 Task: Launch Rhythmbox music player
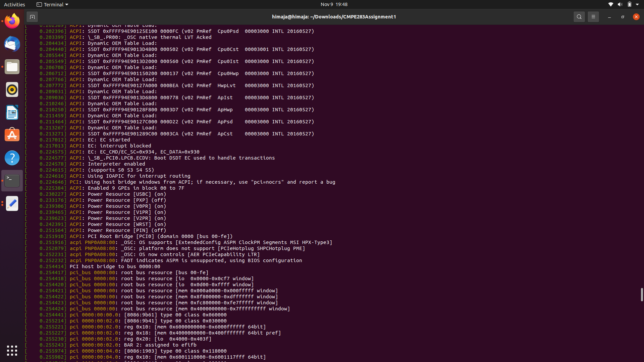[x=12, y=90]
